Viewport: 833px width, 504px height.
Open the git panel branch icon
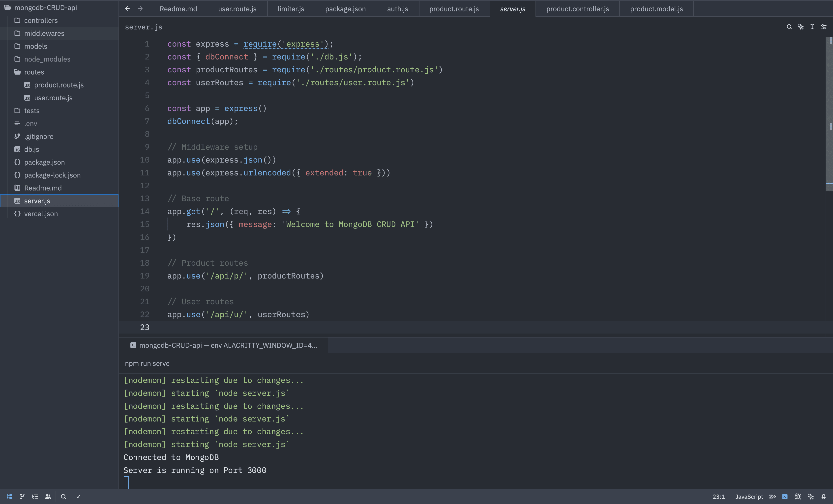pos(22,496)
